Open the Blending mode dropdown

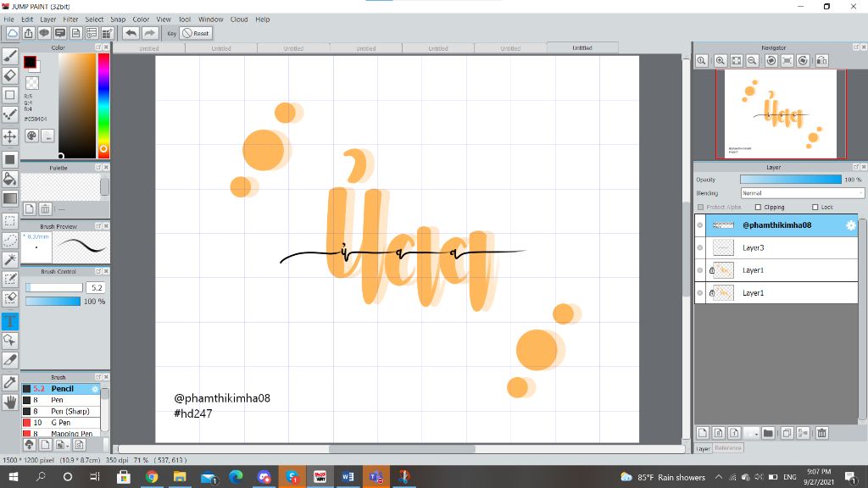coord(802,193)
